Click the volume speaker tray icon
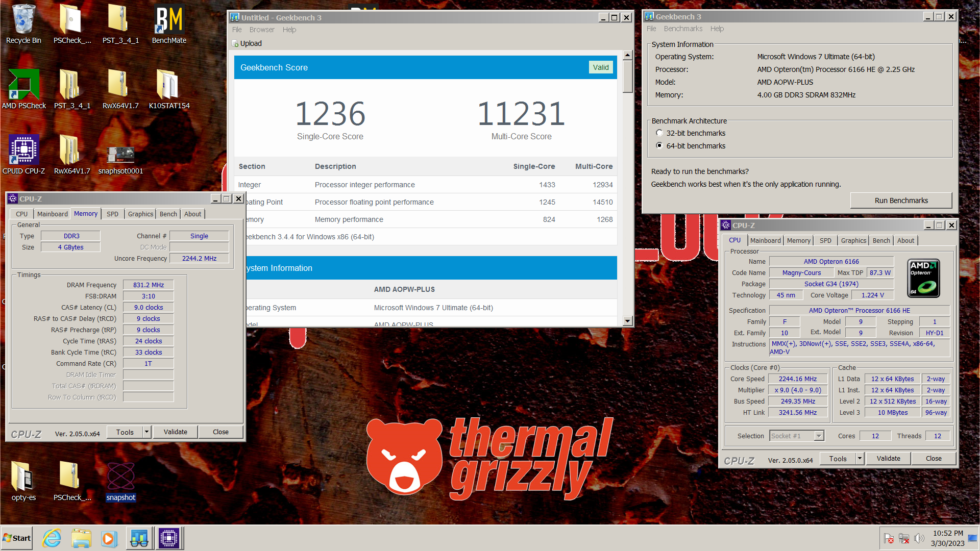The image size is (980, 551). point(920,538)
